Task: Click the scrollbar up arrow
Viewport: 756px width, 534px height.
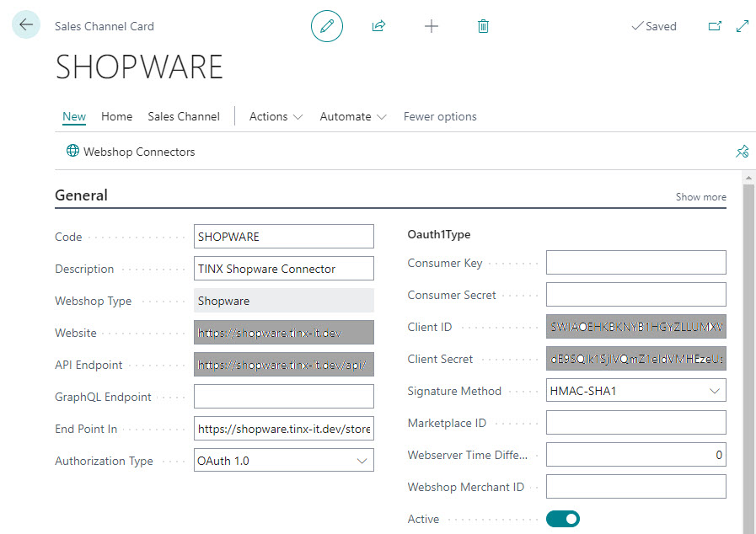Action: [748, 178]
